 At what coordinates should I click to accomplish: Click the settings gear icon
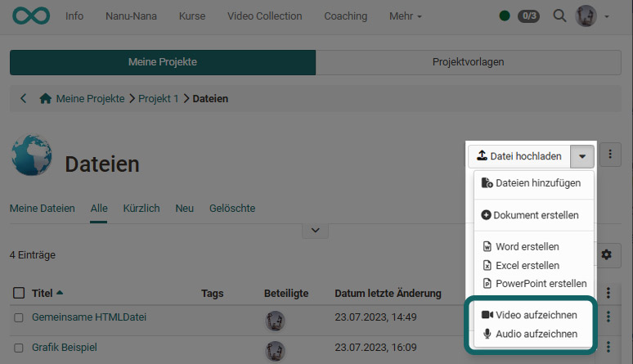(606, 255)
